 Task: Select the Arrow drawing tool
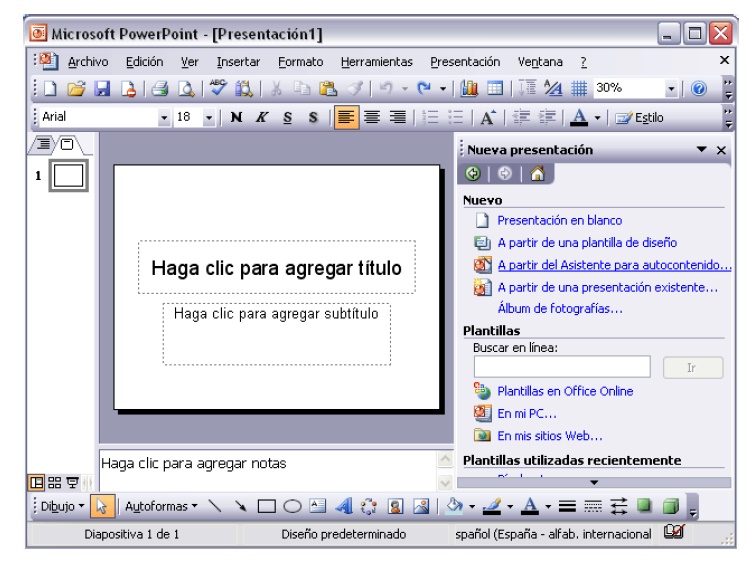click(x=240, y=506)
